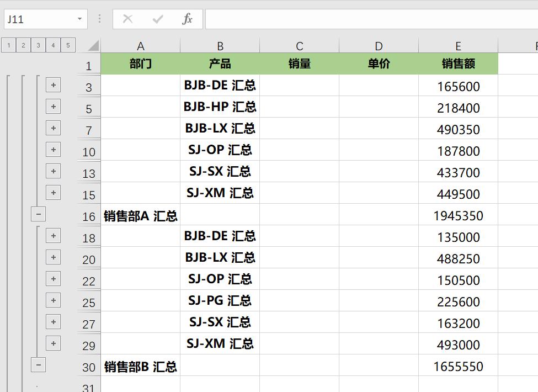Select column E header

(x=458, y=46)
